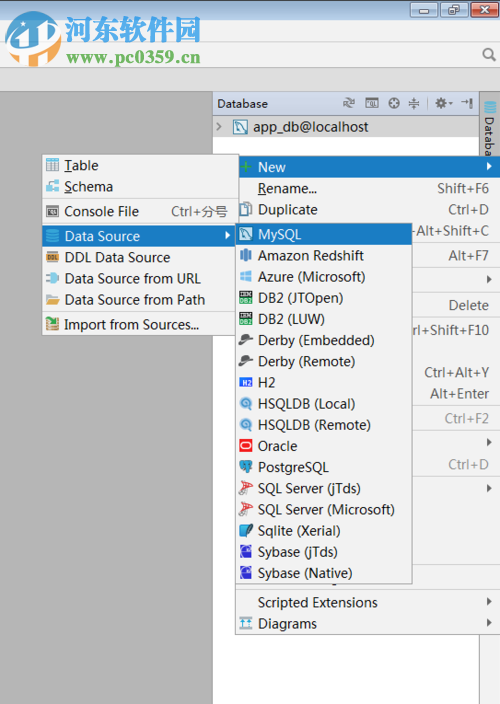Open the Data Source submenu item
Viewport: 500px width, 704px height.
click(139, 236)
